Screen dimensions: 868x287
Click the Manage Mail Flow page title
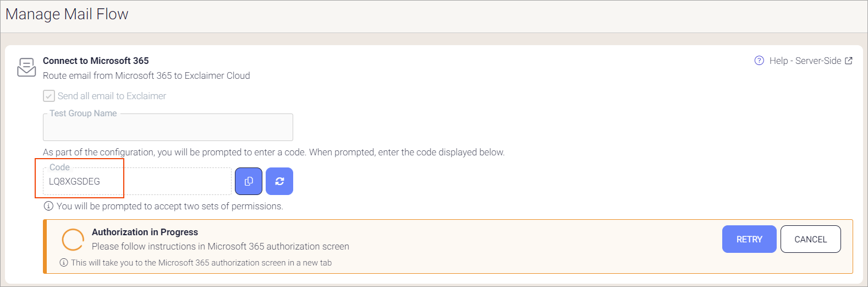[x=67, y=14]
